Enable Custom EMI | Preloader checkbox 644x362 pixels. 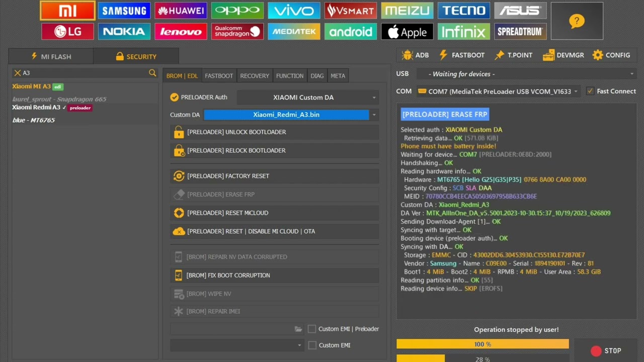pos(312,329)
